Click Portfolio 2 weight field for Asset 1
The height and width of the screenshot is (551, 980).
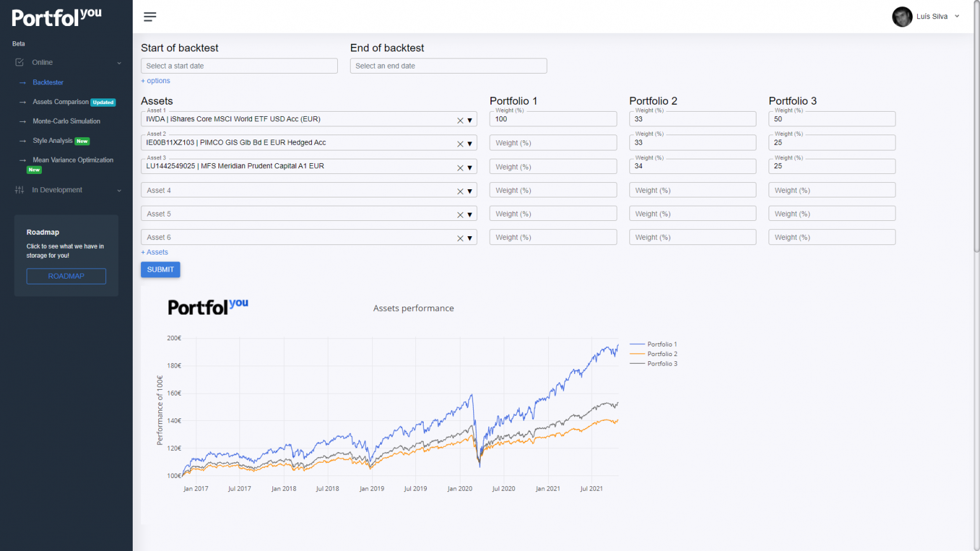click(x=693, y=119)
